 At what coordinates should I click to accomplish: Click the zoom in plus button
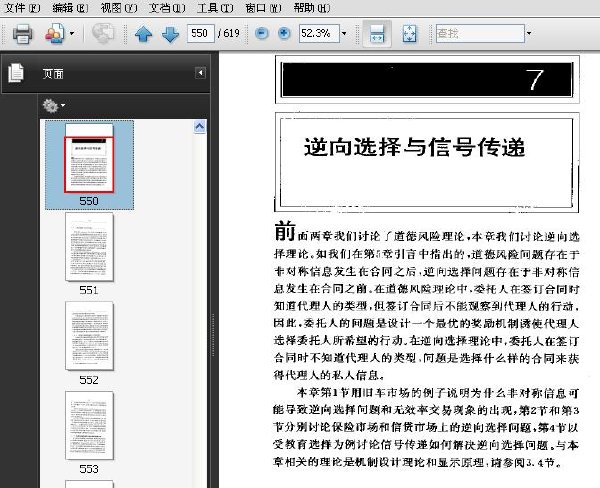coord(284,33)
